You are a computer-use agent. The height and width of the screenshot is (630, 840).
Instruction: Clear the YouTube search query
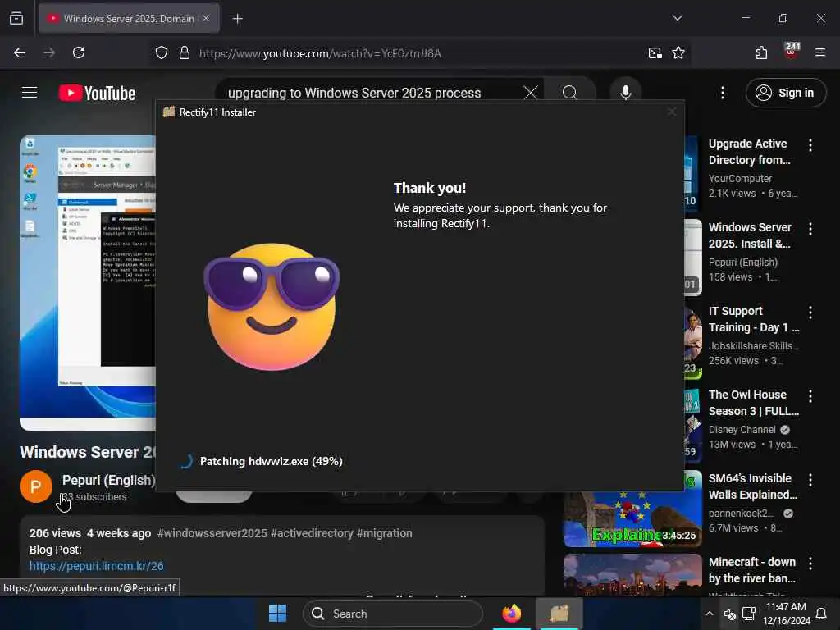coord(531,93)
